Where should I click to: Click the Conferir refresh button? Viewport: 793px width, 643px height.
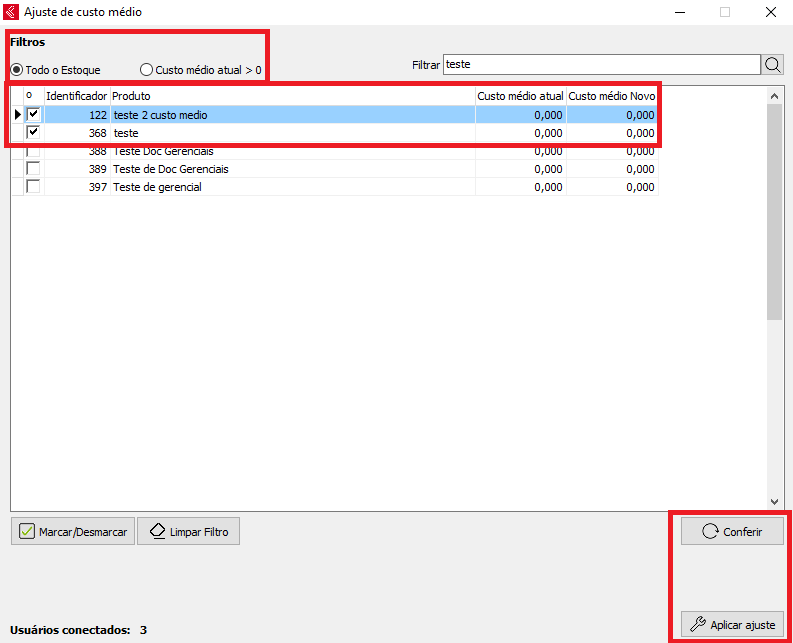tap(732, 532)
